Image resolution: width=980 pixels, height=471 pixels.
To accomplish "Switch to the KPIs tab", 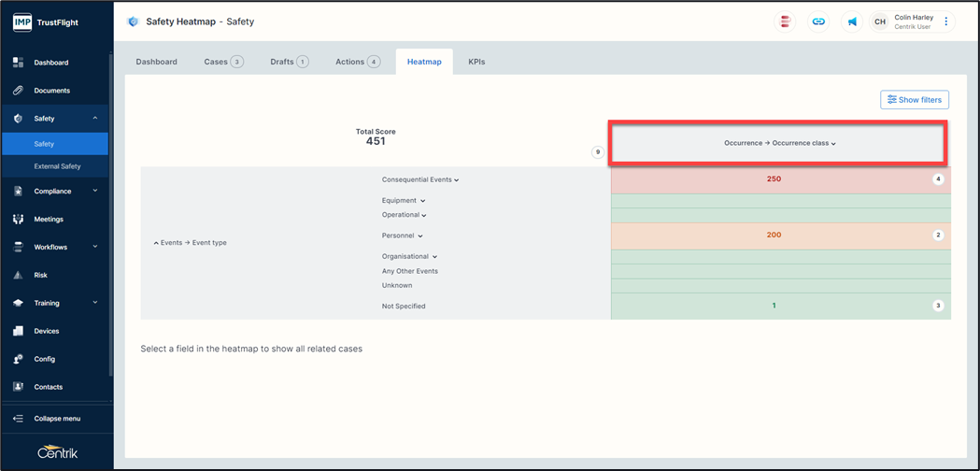I will tap(476, 62).
